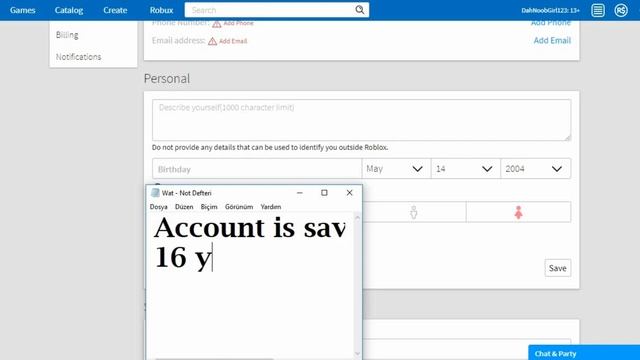Viewport: 640px width, 360px height.
Task: Close the Notepad window
Action: pyautogui.click(x=349, y=193)
